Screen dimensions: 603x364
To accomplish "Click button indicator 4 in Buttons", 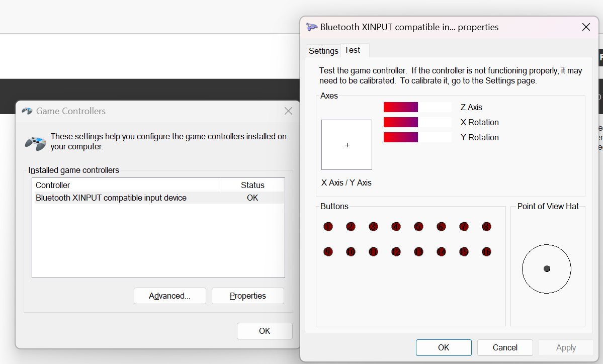I will [x=396, y=227].
